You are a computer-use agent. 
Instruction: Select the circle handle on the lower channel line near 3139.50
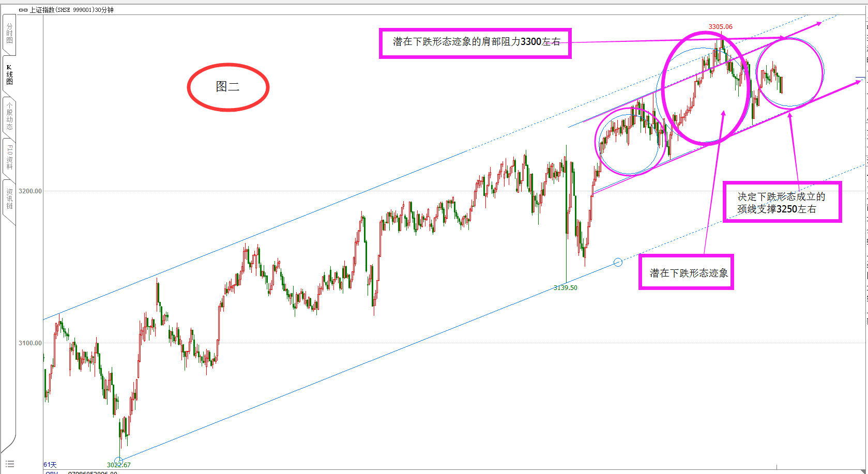click(x=618, y=263)
